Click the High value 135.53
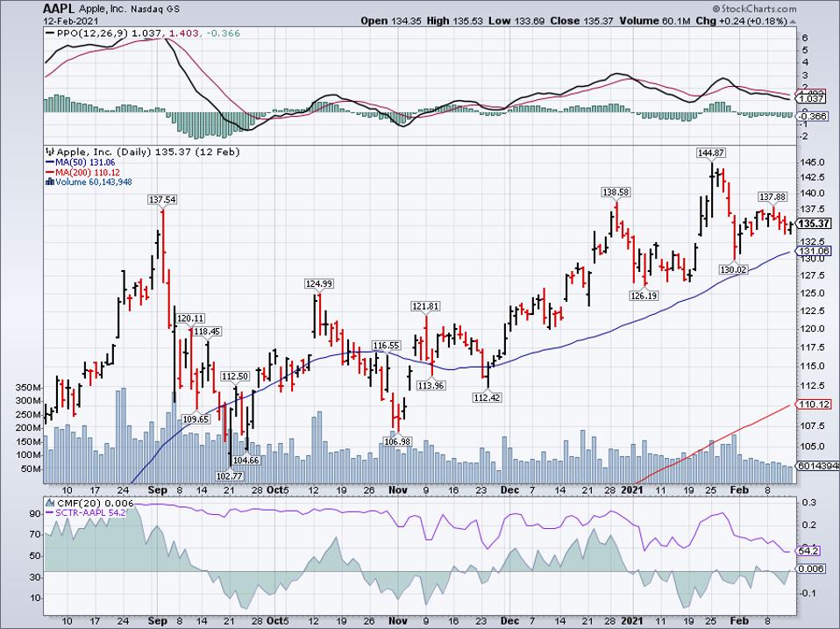 point(467,21)
